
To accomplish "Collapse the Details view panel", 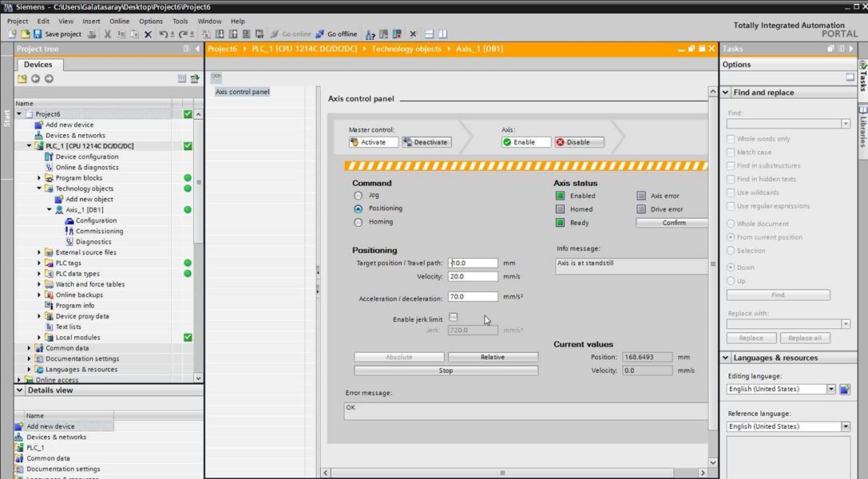I will 19,390.
